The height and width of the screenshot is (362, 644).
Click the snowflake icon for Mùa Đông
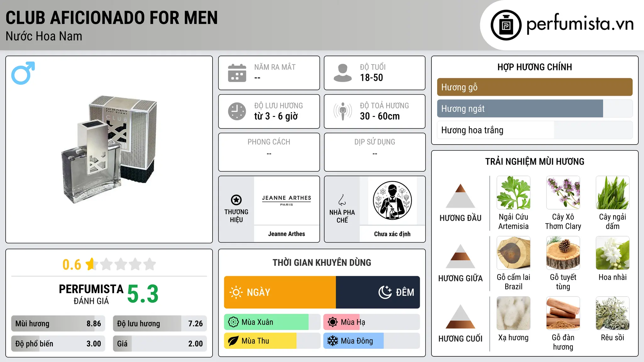pos(333,341)
